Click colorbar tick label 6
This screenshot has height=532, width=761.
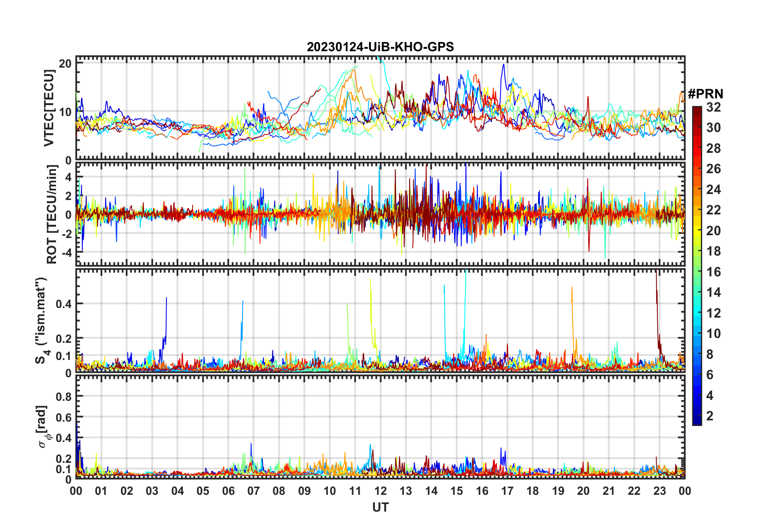coord(710,375)
